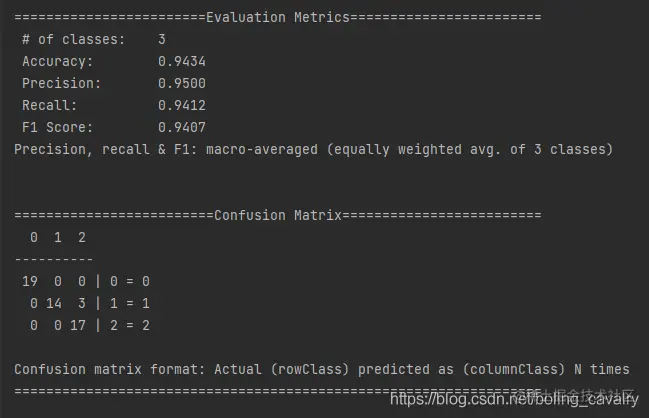Click the '2 = 2' row label
The width and height of the screenshot is (649, 418).
pos(130,325)
